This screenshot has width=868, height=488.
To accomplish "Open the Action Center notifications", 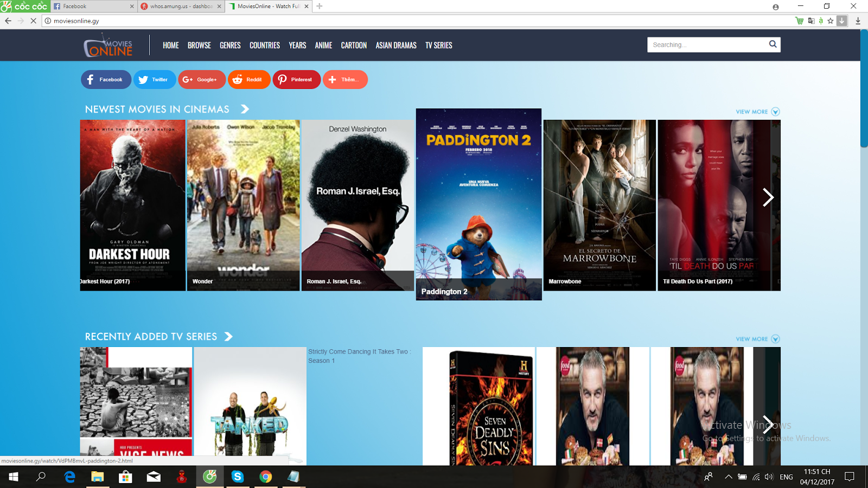I will point(850,477).
